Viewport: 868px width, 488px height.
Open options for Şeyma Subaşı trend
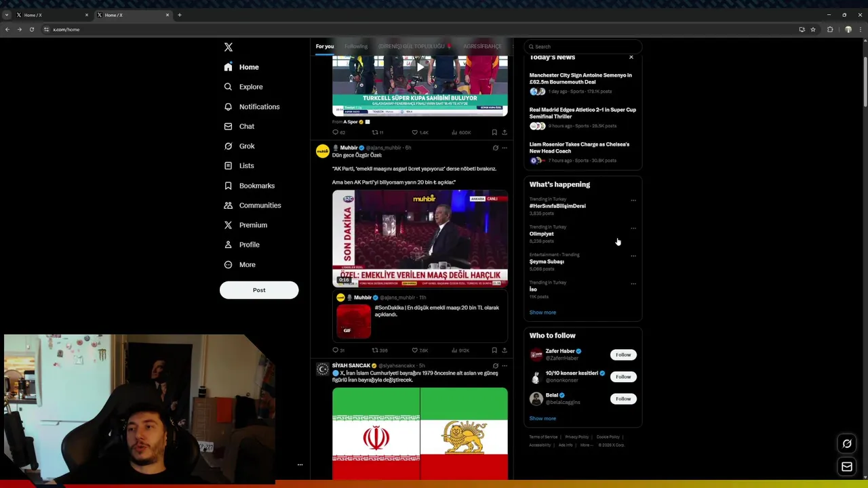point(633,256)
